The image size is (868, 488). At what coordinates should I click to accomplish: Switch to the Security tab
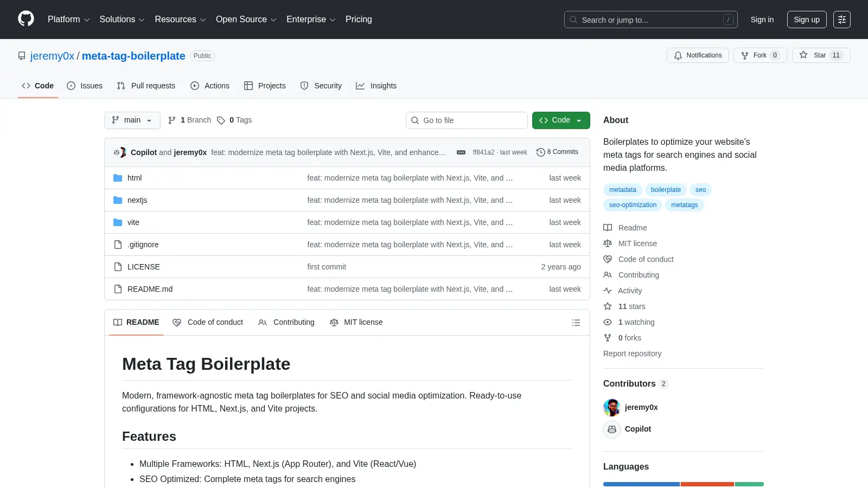pyautogui.click(x=321, y=86)
